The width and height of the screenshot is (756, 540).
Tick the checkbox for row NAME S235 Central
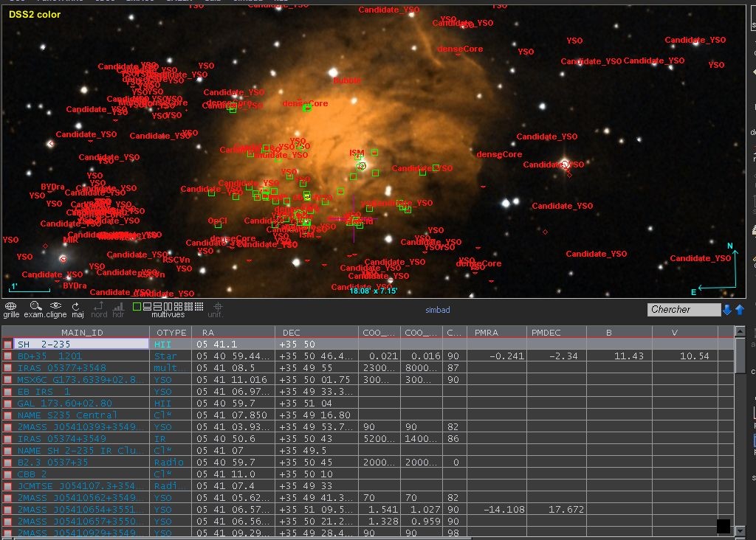(7, 415)
